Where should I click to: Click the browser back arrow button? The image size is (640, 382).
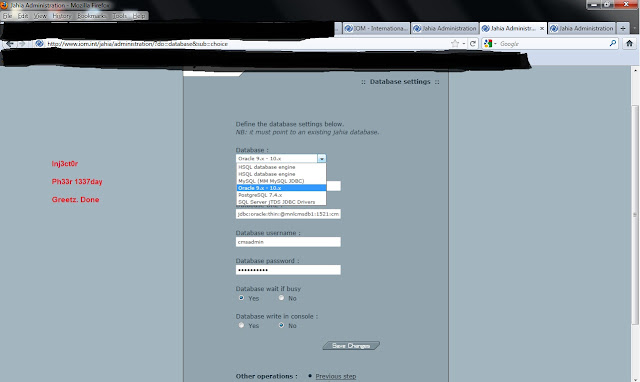[x=10, y=44]
